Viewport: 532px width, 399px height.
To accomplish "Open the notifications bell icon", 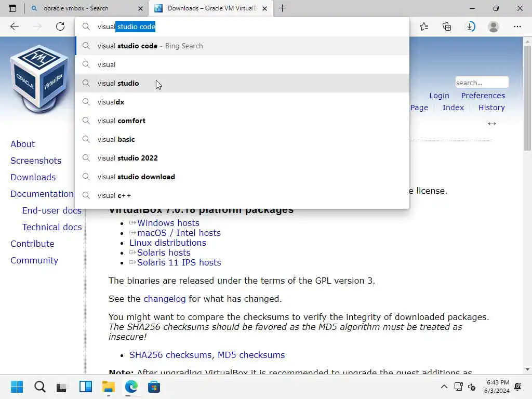I will pos(518,387).
